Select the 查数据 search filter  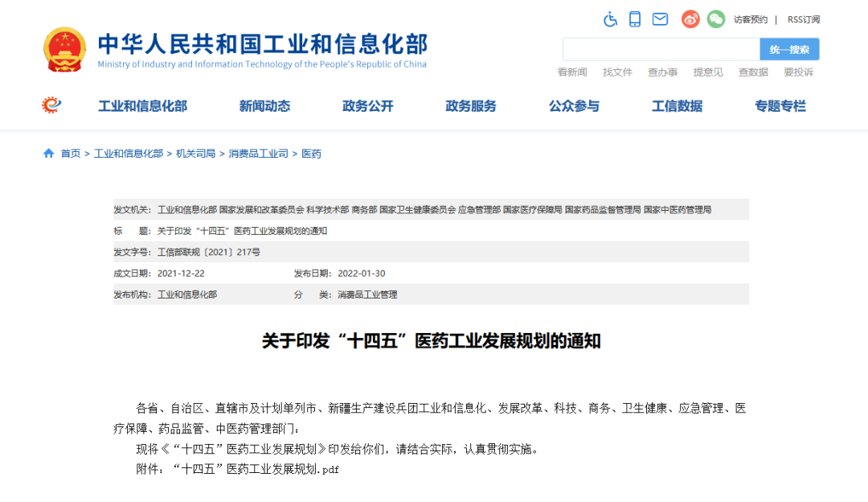[753, 72]
